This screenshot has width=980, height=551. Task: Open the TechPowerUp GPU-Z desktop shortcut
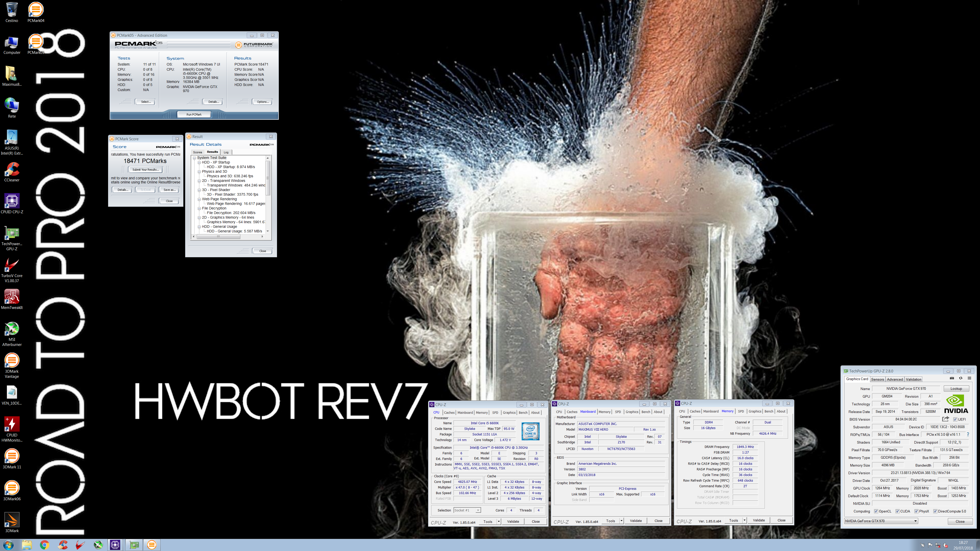click(12, 238)
